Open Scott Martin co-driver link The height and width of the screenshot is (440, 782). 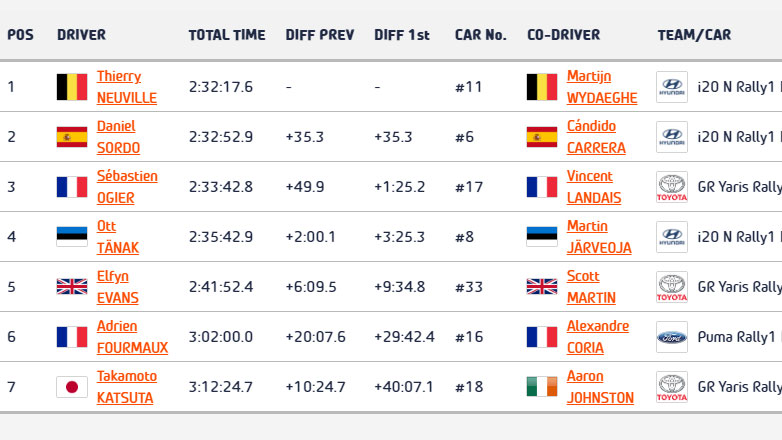pyautogui.click(x=591, y=287)
